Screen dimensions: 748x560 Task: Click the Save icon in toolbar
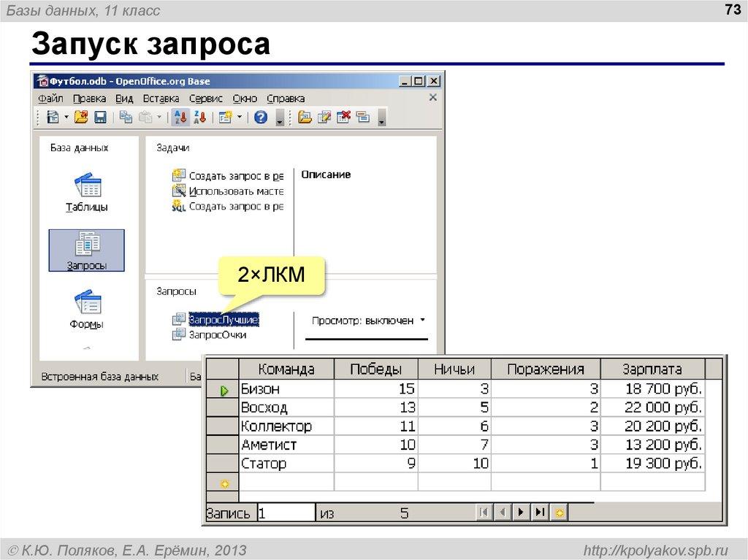pyautogui.click(x=100, y=117)
